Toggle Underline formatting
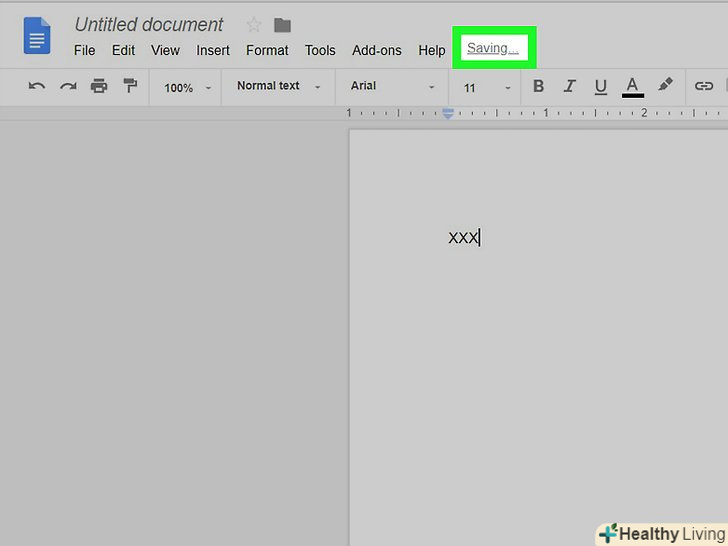 click(x=600, y=87)
